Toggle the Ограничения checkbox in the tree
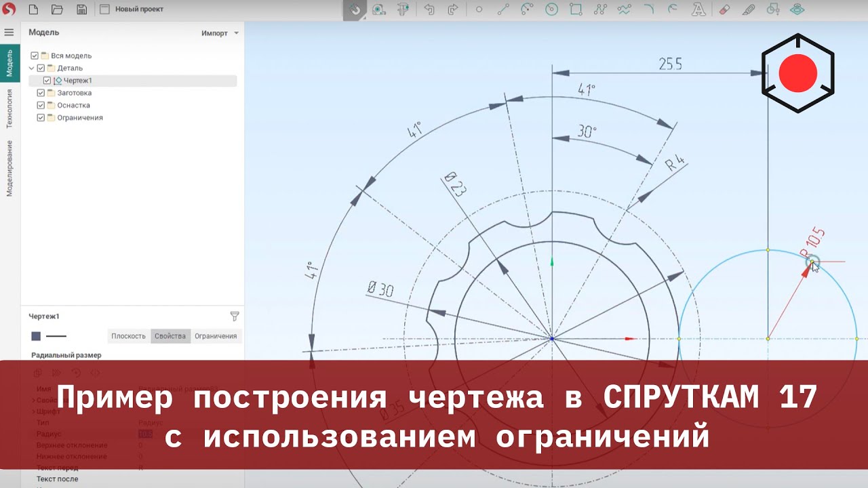868x488 pixels. point(41,118)
